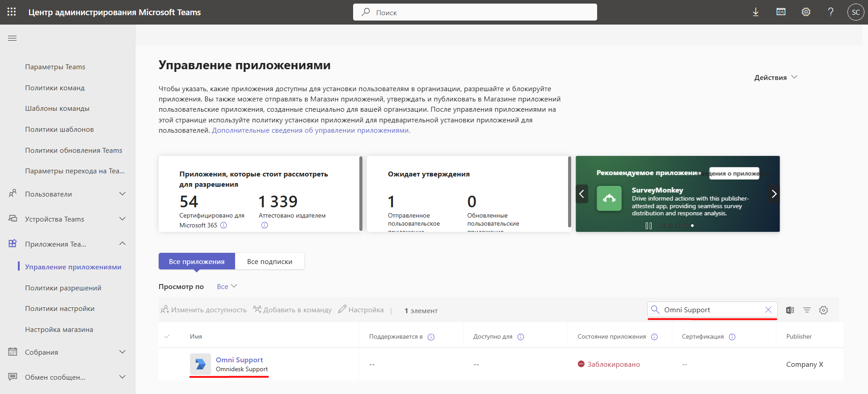
Task: Open learn more about app management link
Action: (x=311, y=130)
